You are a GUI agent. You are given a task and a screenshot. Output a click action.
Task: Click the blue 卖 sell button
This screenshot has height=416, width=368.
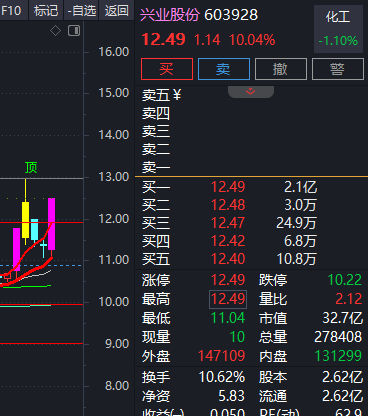[224, 69]
